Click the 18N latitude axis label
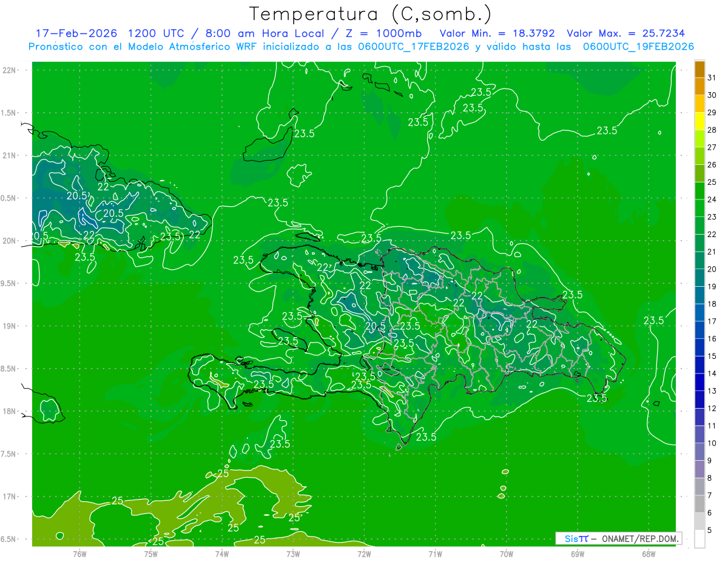The image size is (728, 562). (x=10, y=412)
